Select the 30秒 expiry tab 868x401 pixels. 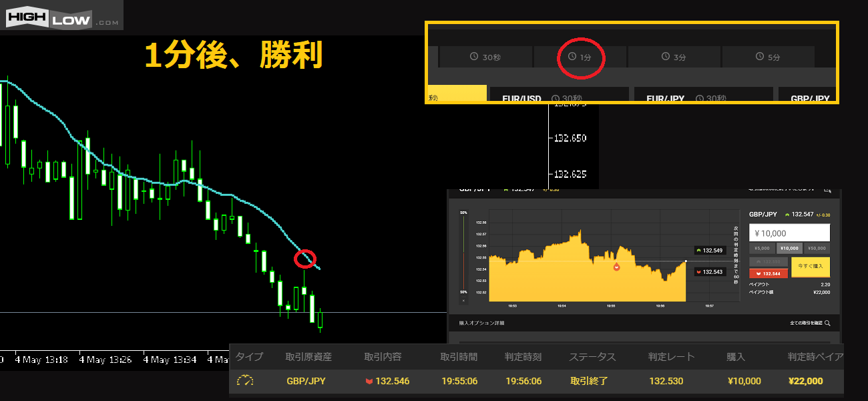(485, 57)
